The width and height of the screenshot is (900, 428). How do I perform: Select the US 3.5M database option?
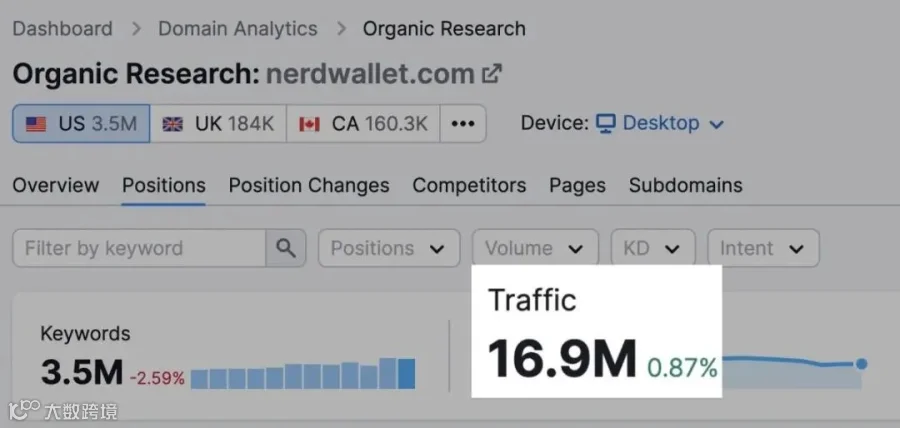point(81,123)
